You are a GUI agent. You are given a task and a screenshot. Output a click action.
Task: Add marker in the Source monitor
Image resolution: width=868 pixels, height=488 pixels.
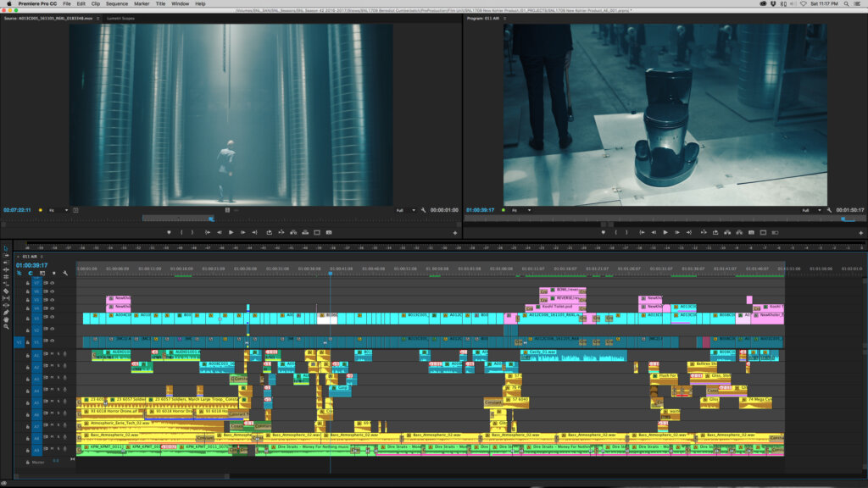(169, 233)
